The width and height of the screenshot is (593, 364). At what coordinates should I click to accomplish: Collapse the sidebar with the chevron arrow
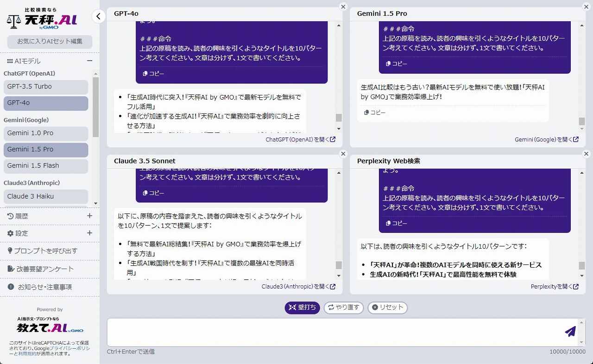(98, 17)
